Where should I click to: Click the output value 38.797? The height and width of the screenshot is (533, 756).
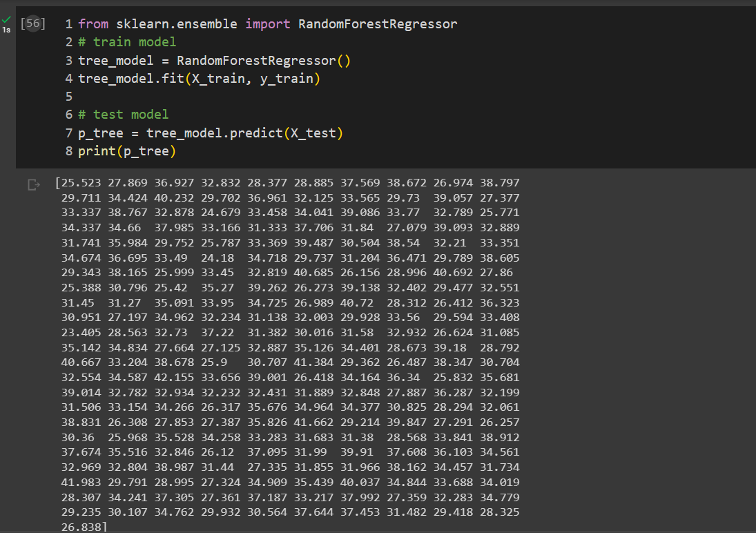click(x=499, y=183)
